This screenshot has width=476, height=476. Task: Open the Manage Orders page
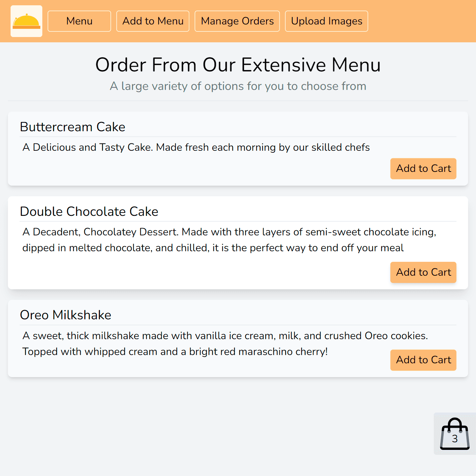point(237,21)
